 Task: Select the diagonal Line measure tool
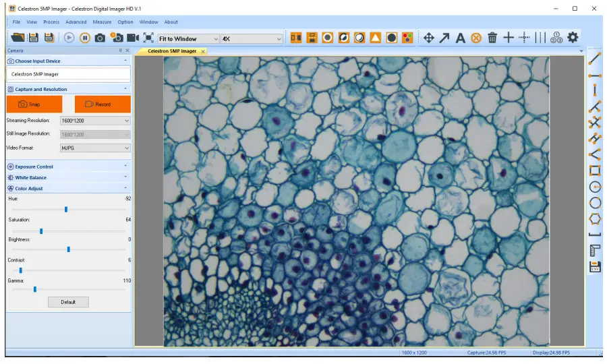click(595, 59)
